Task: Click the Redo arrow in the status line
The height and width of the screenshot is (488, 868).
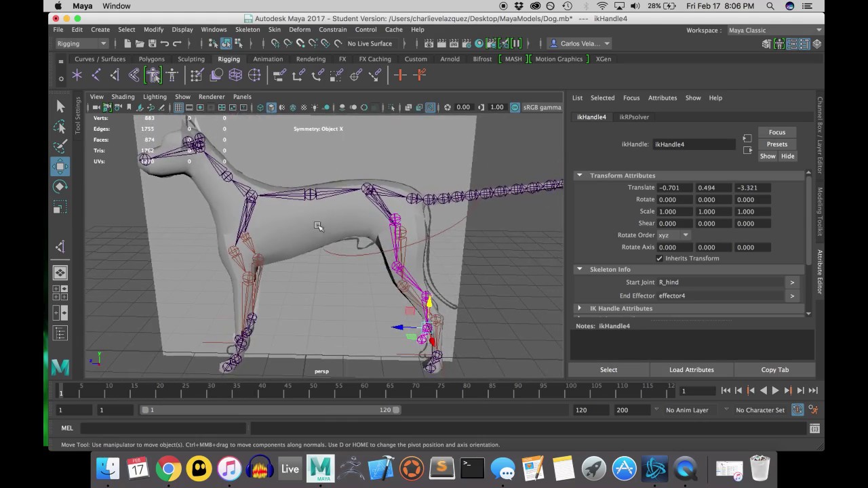Action: click(x=177, y=43)
